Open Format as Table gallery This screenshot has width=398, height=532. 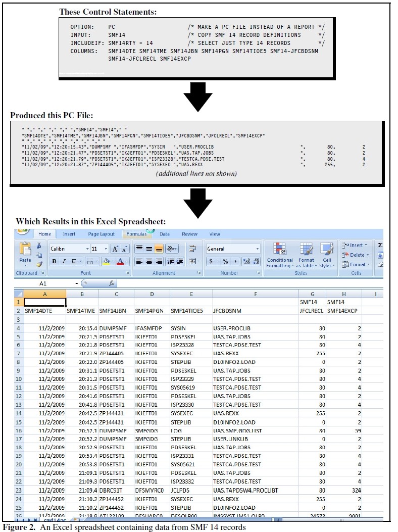(307, 255)
